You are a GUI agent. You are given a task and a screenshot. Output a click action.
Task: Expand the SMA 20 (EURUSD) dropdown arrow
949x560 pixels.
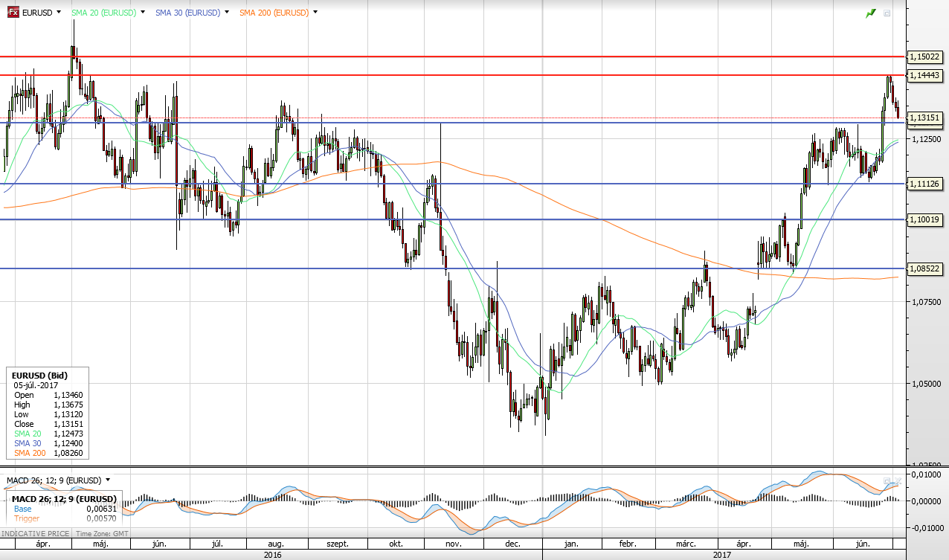[142, 13]
